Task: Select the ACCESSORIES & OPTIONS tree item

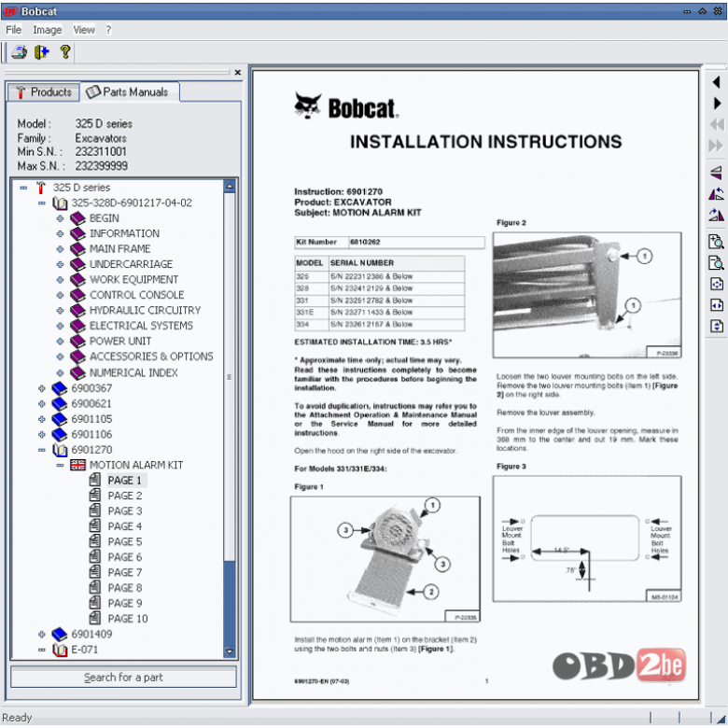Action: tap(151, 357)
